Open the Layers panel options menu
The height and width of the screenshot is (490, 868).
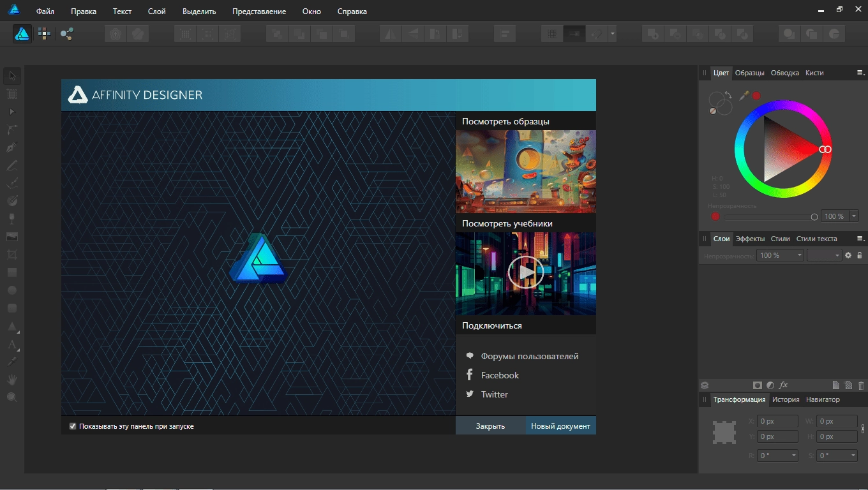coord(860,239)
